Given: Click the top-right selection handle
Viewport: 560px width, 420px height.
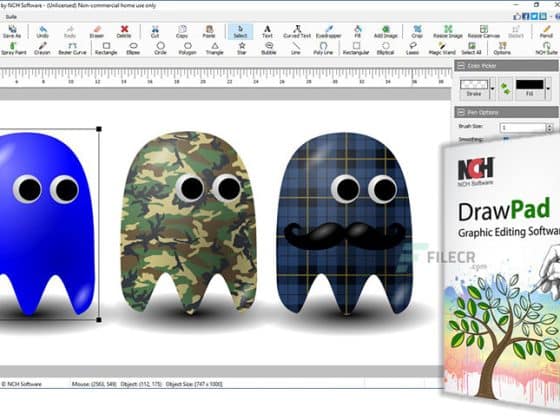Looking at the screenshot, I should 99,129.
